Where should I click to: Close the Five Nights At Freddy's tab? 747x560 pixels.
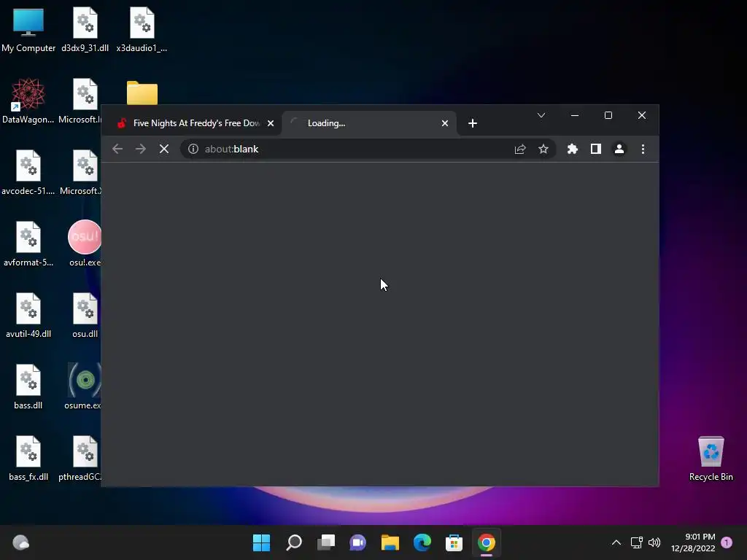(271, 123)
